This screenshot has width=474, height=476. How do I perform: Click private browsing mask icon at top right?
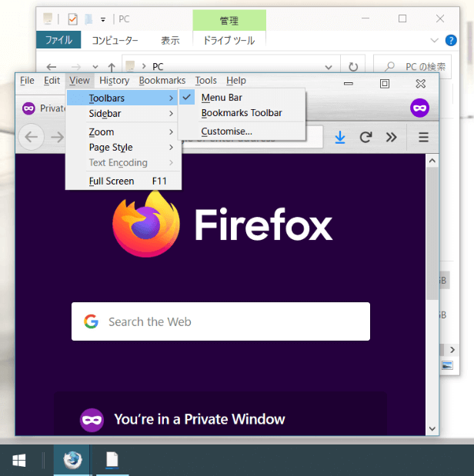(x=419, y=108)
